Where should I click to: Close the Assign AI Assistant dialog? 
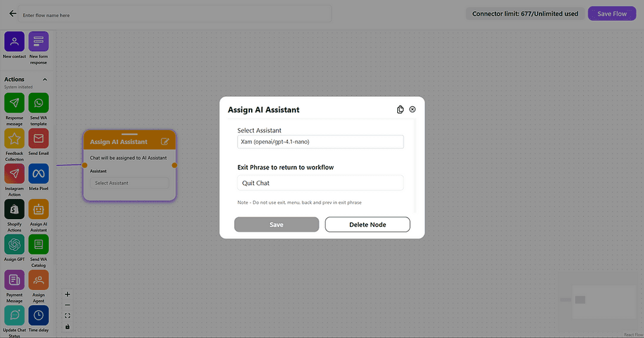pyautogui.click(x=412, y=109)
